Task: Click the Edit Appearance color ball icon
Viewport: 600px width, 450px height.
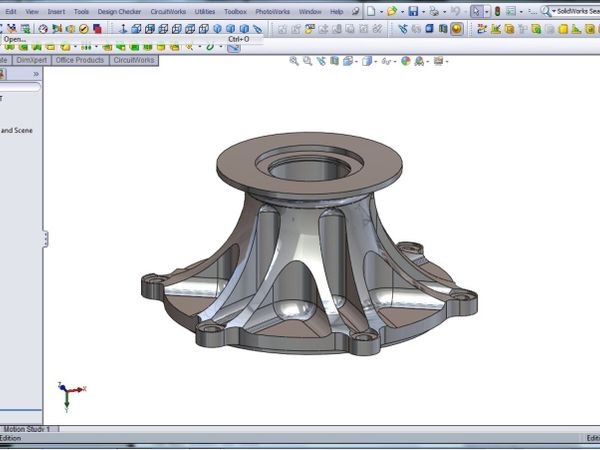Action: [x=406, y=61]
